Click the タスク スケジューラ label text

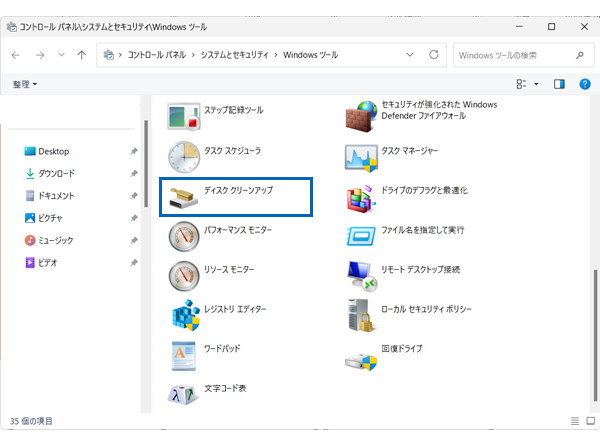point(232,150)
